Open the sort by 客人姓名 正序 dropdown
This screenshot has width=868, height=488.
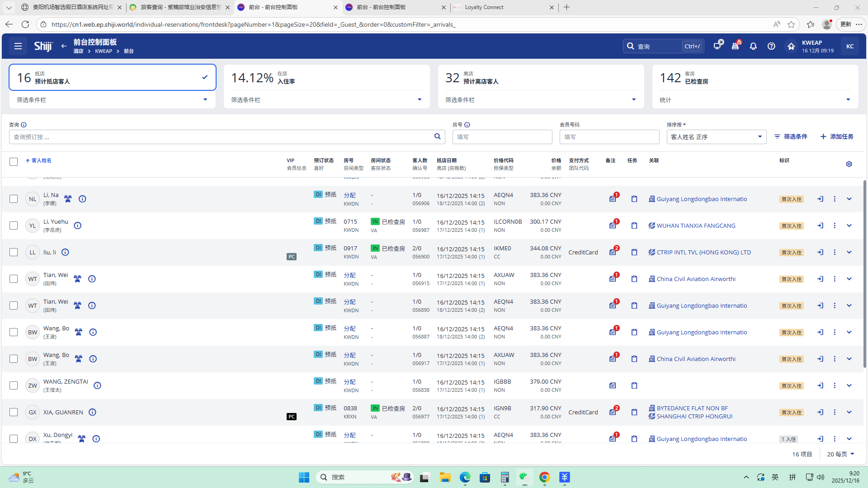[716, 137]
